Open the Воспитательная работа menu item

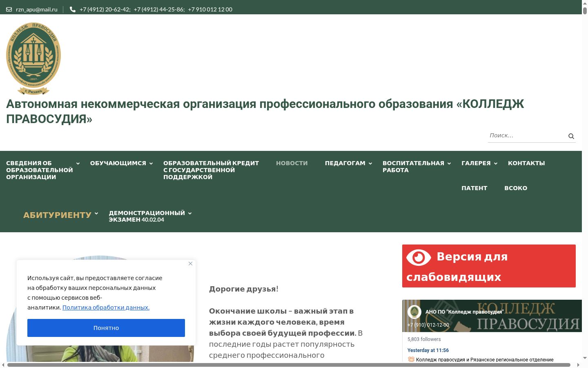point(413,166)
